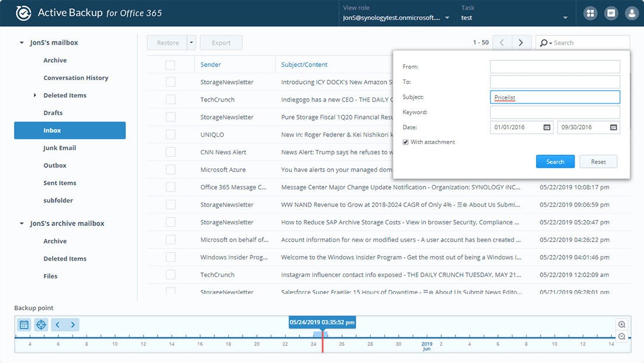Click the Subject field containing Pricelist
This screenshot has height=363, width=644.
[x=555, y=97]
